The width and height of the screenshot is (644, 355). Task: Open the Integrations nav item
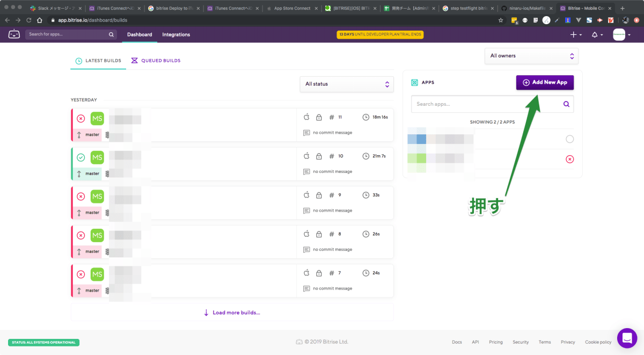(x=176, y=34)
